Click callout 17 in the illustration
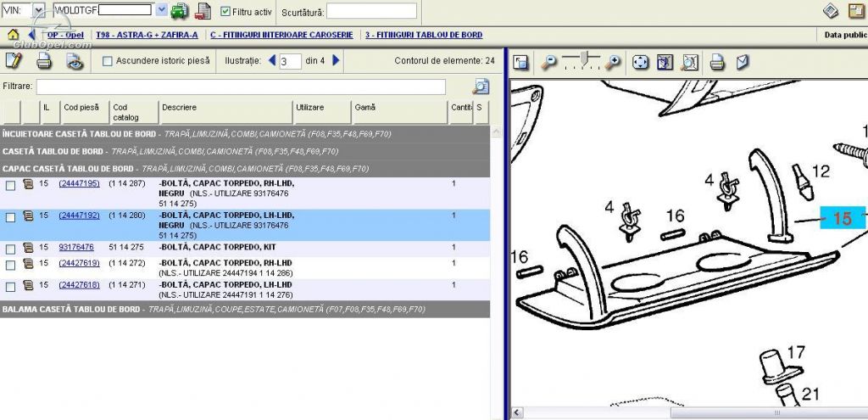868x420 pixels. click(x=796, y=352)
